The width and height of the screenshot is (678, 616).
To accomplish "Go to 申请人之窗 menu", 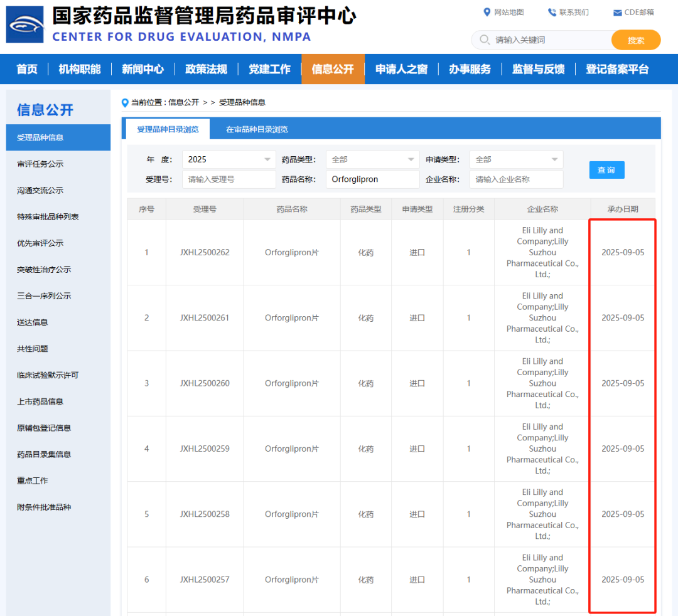I will (x=401, y=69).
